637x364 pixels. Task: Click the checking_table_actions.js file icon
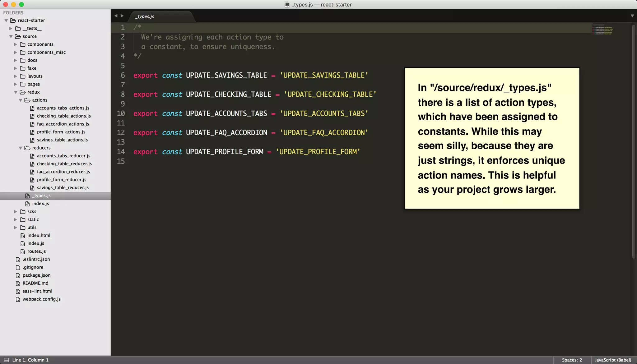click(32, 116)
